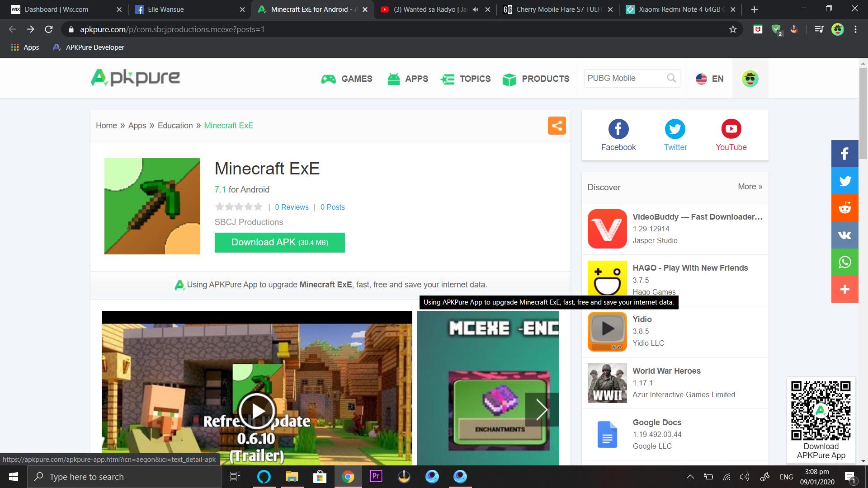Reload the page
Image resolution: width=868 pixels, height=488 pixels.
49,29
